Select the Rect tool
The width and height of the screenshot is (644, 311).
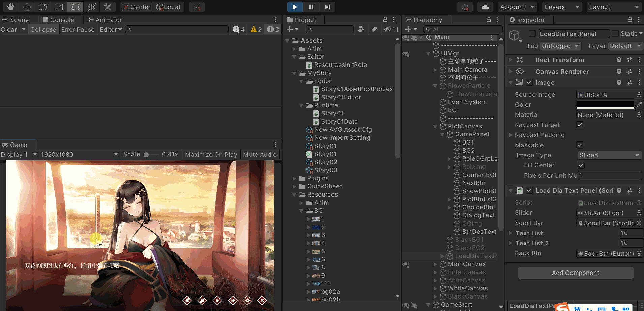(76, 7)
